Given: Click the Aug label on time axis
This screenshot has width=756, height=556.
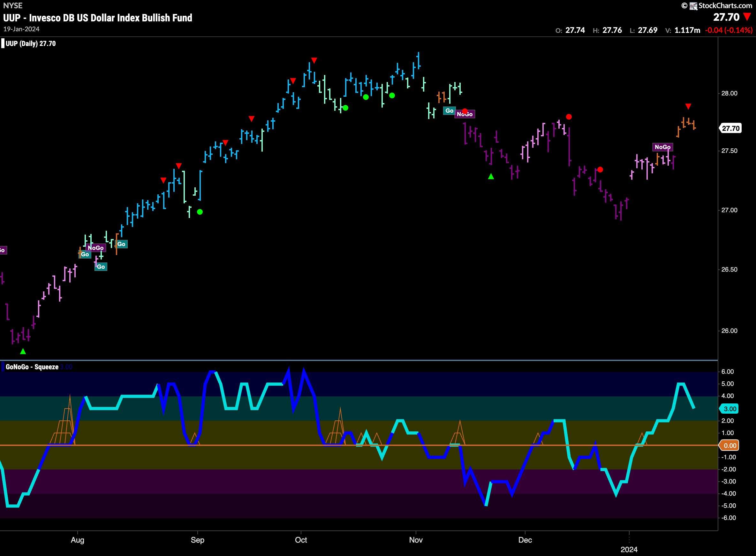Looking at the screenshot, I should (77, 540).
